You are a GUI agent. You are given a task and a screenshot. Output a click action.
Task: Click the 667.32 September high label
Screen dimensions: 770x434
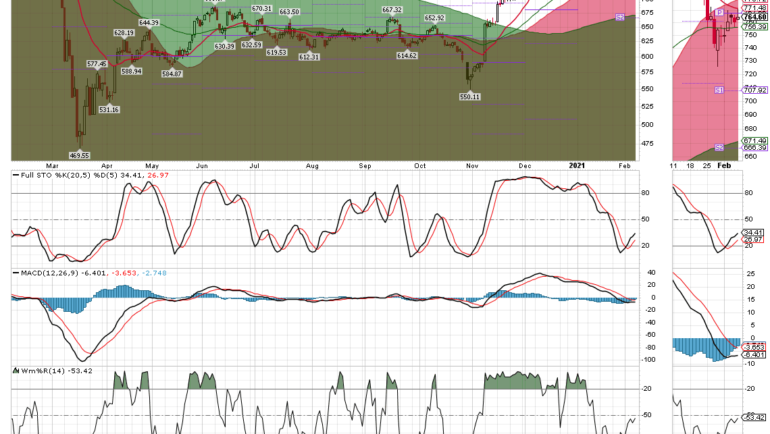[392, 10]
